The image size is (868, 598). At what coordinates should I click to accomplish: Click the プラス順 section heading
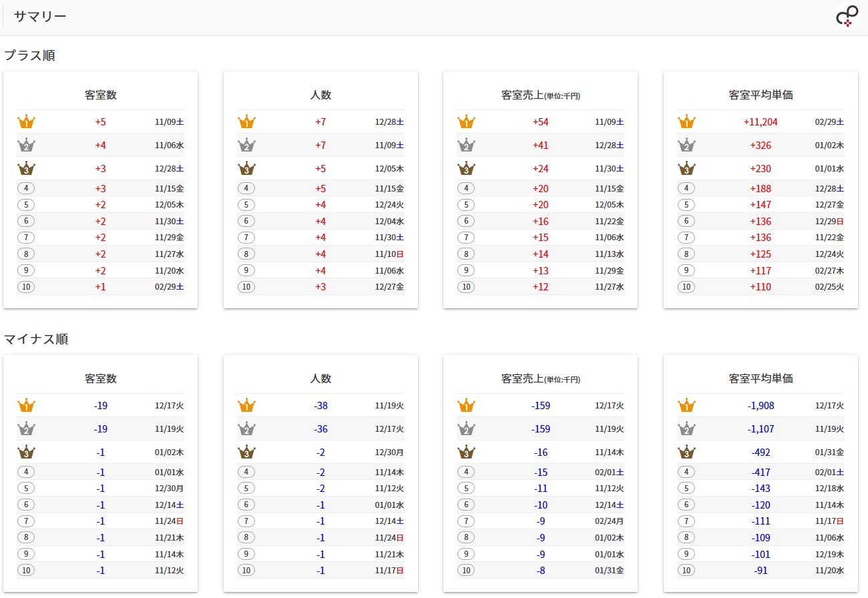point(29,55)
